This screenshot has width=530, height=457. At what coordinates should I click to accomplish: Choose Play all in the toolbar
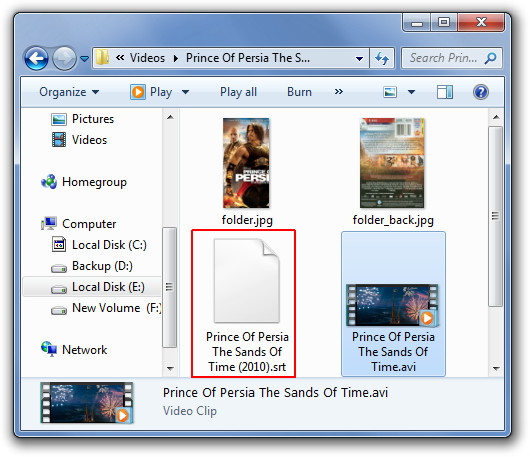(x=238, y=92)
